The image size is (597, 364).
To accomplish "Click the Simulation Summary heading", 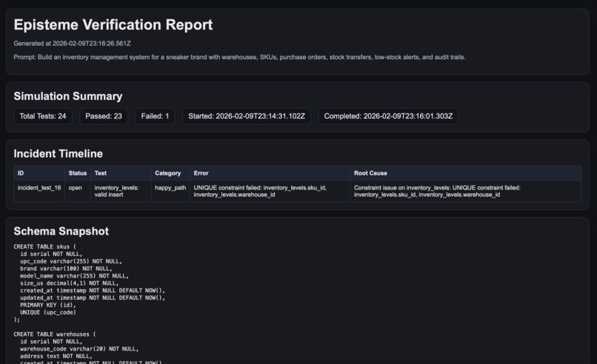I will 67,96.
